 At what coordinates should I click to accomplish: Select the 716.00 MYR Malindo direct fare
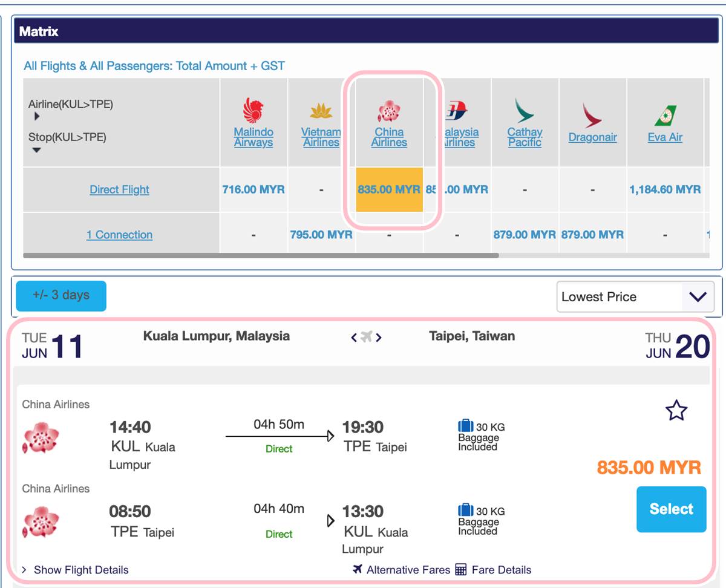click(253, 189)
